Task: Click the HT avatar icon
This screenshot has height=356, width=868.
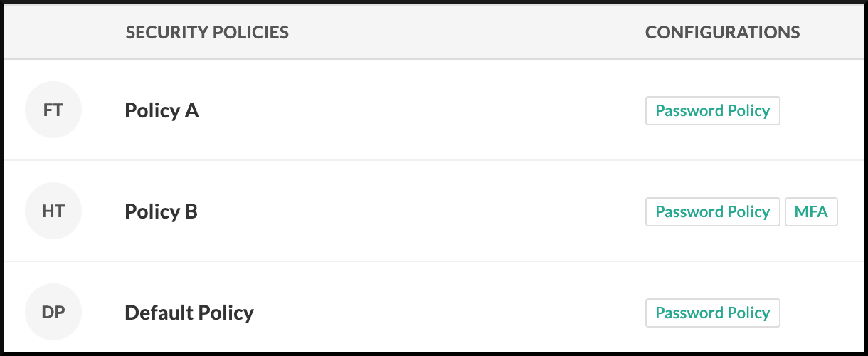Action: (x=53, y=211)
